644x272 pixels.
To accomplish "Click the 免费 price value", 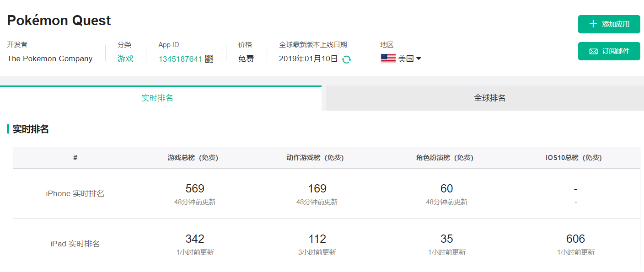I will pyautogui.click(x=246, y=59).
